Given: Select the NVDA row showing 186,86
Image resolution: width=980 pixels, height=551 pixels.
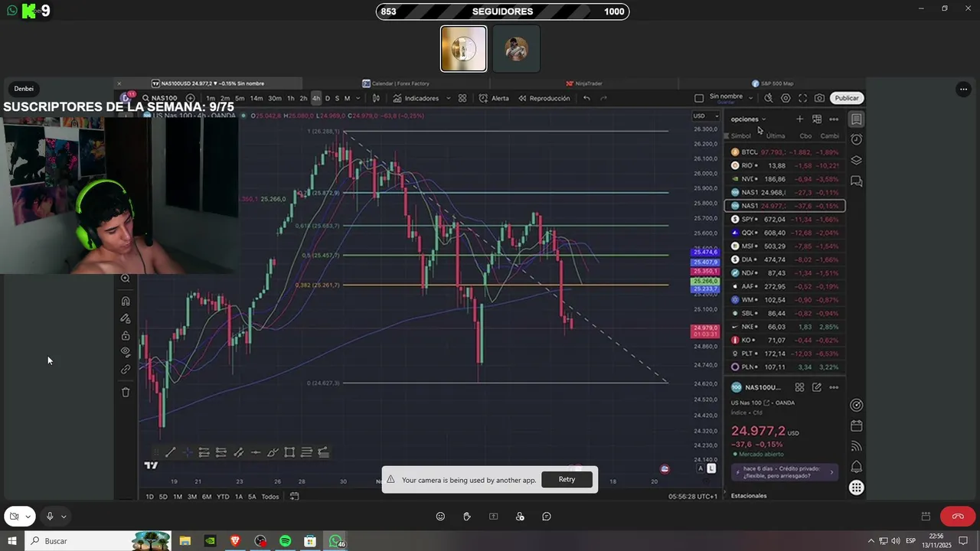Looking at the screenshot, I should [x=785, y=179].
